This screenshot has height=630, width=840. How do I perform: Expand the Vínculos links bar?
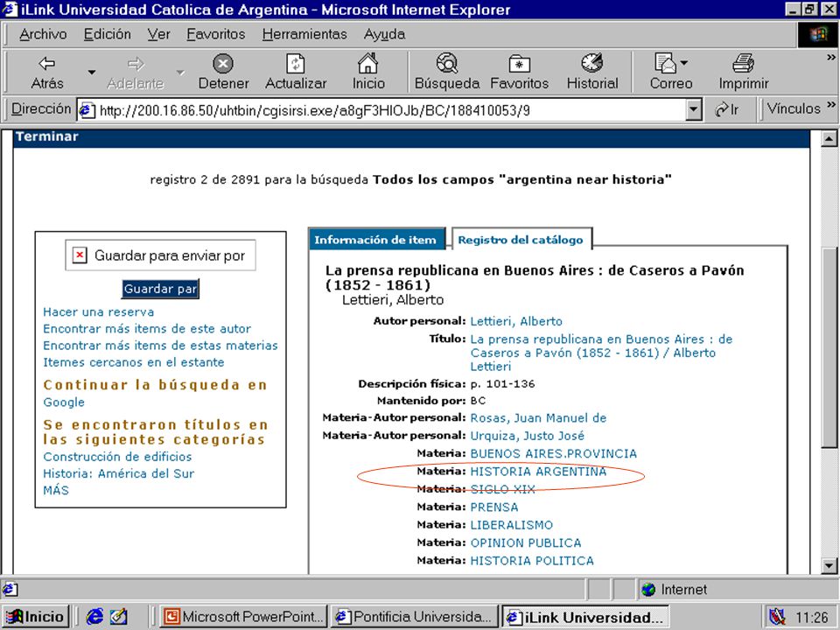831,104
